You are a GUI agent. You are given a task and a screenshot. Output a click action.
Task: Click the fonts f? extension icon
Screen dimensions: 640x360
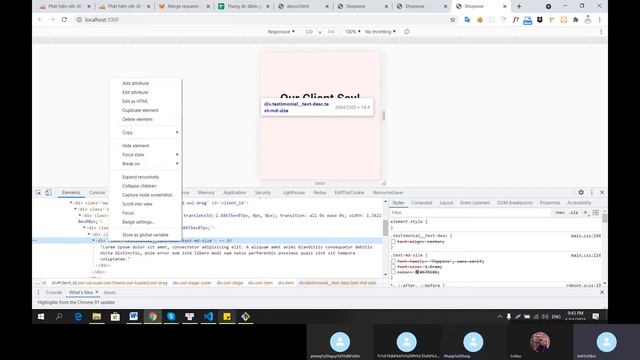pos(516,20)
